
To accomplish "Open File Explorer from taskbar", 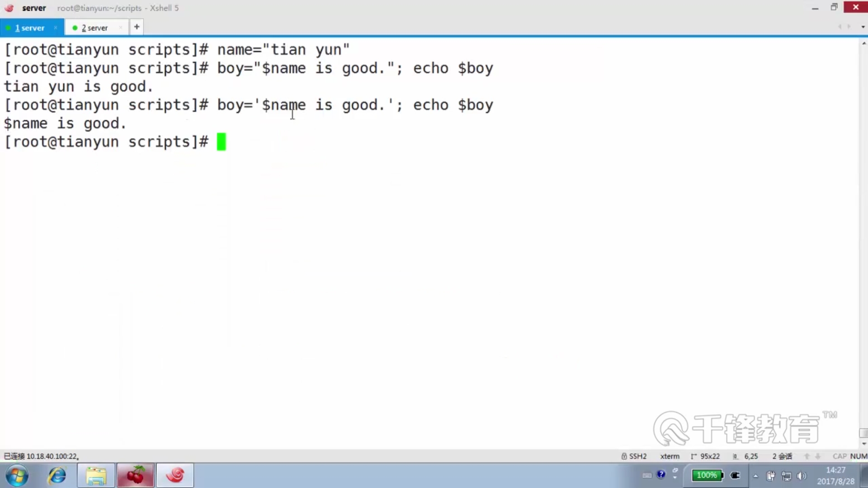I will coord(96,475).
